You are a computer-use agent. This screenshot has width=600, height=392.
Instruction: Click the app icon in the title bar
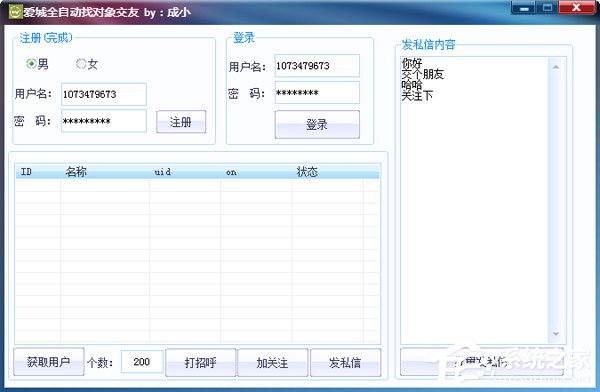pyautogui.click(x=16, y=12)
